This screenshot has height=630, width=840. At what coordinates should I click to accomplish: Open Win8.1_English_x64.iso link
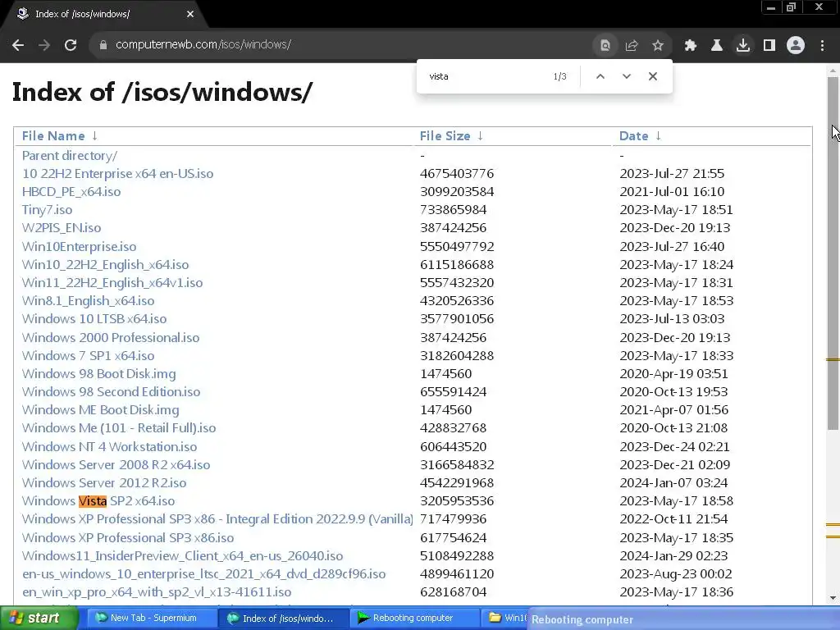89,301
